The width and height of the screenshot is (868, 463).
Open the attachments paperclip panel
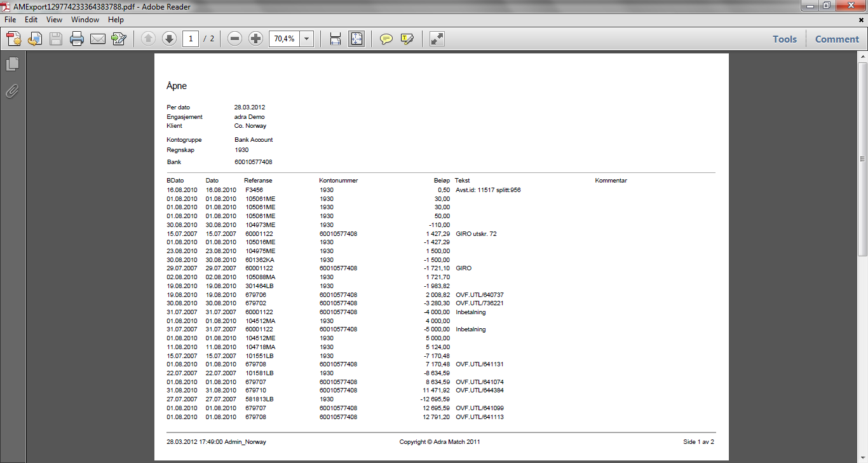(13, 92)
